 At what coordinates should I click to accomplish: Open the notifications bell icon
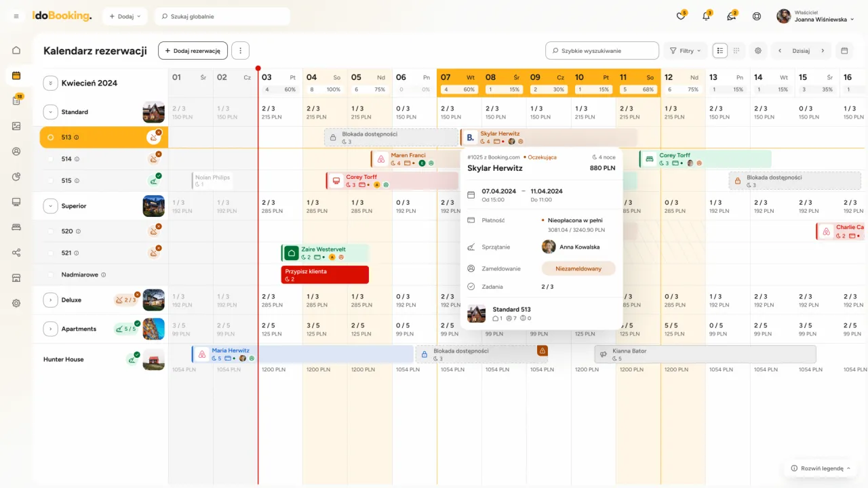706,16
